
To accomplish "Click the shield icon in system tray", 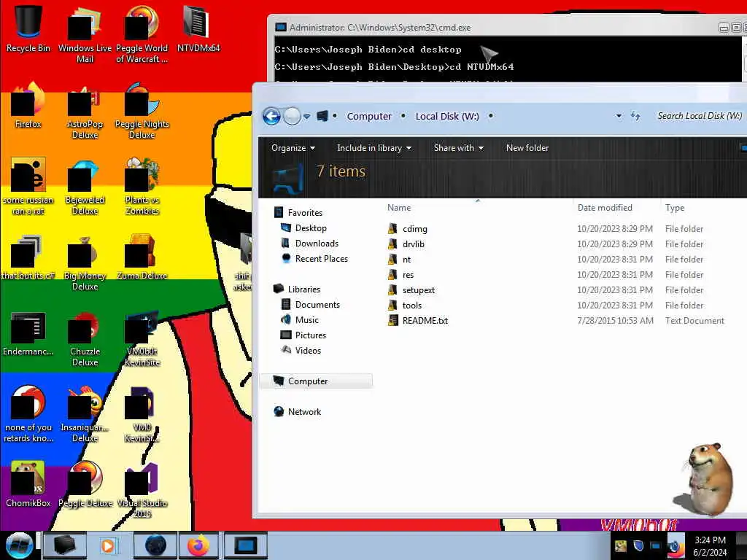I will pos(638,545).
